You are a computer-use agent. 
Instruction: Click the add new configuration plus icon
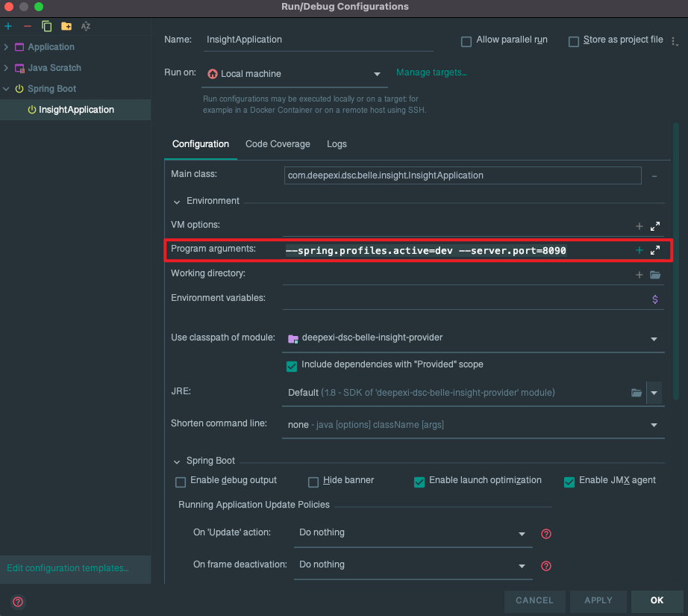coord(8,26)
